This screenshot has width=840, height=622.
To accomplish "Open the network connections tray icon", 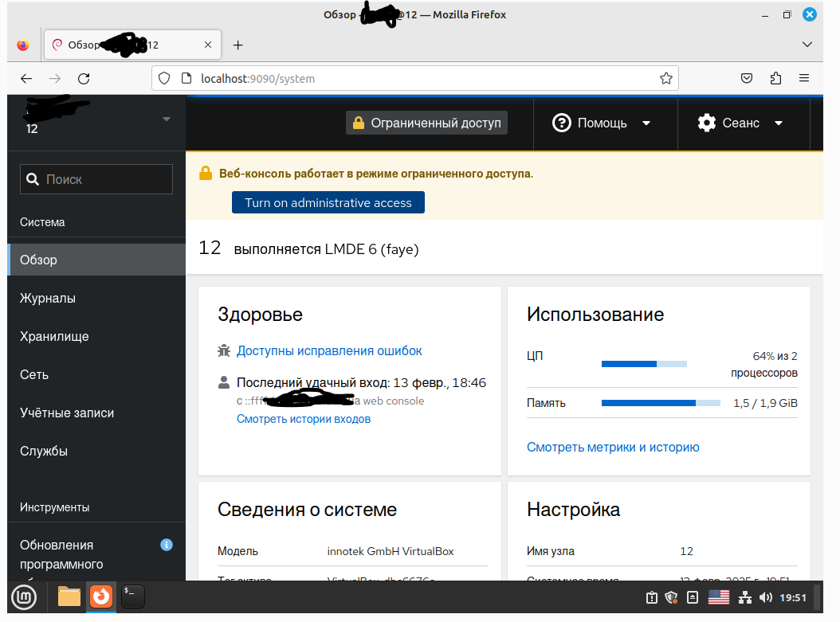I will tap(744, 597).
